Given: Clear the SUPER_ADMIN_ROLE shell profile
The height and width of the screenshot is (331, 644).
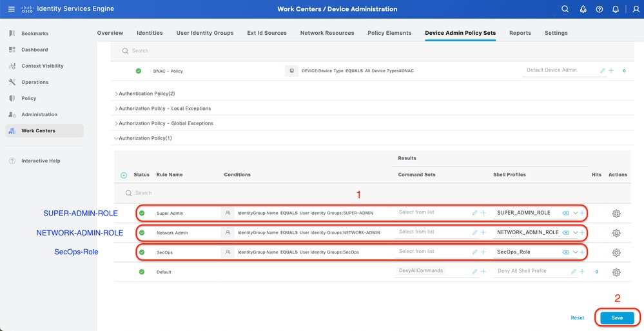Looking at the screenshot, I should (565, 213).
